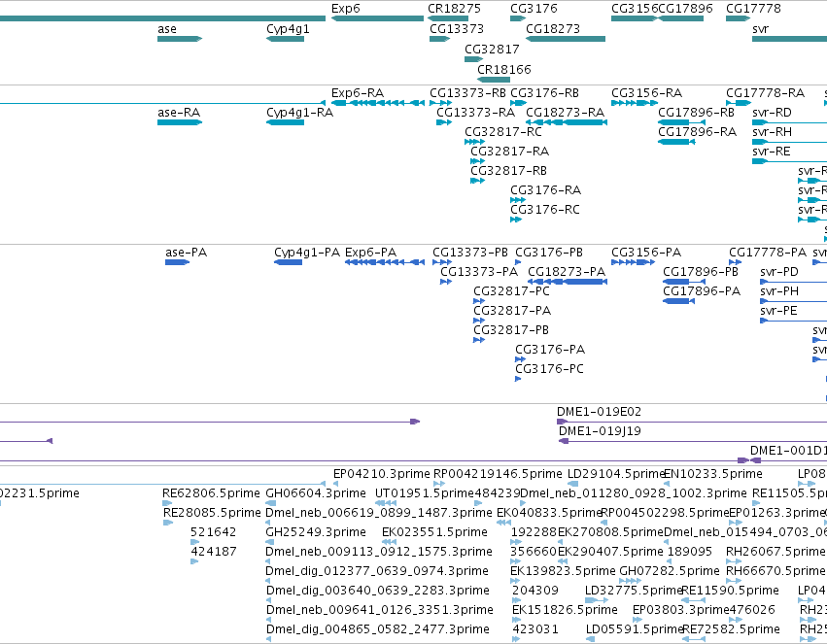
Task: Select protein CG3156-PA
Action: coord(633,262)
